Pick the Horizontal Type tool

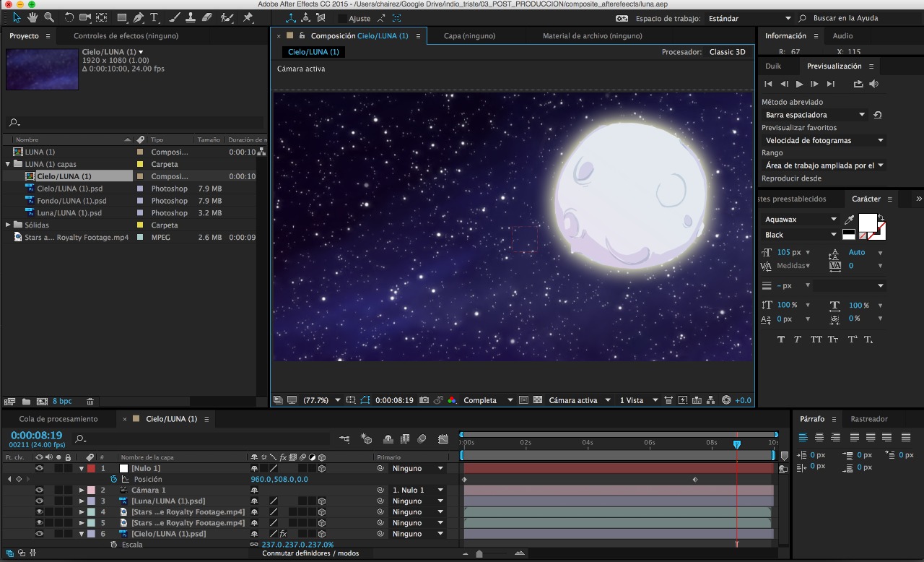coord(154,17)
